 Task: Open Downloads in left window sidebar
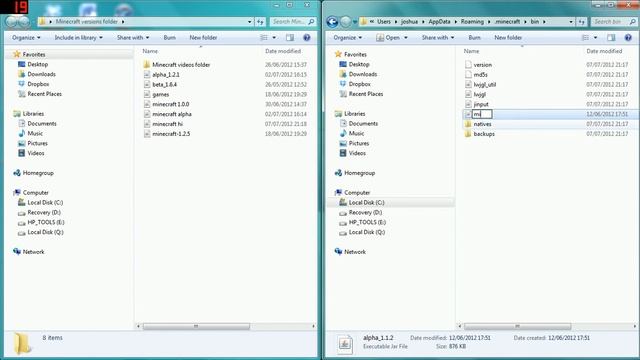pos(41,74)
